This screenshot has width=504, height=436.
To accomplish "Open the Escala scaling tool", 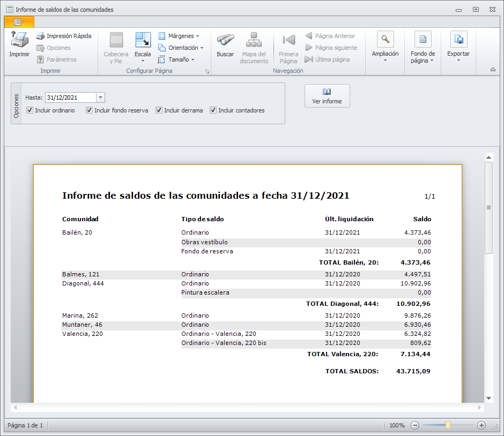I will pos(143,41).
